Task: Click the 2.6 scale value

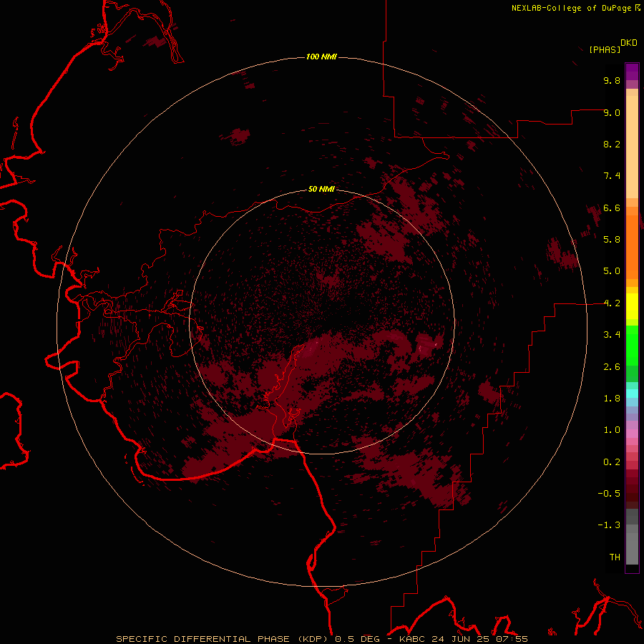Action: 612,367
